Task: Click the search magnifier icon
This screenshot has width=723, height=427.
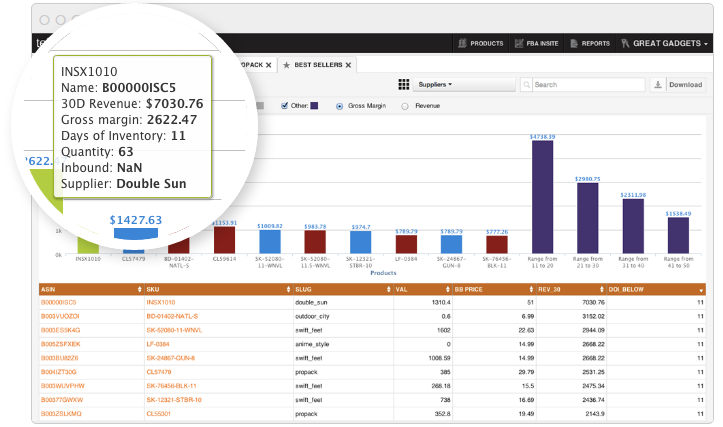Action: pos(527,85)
